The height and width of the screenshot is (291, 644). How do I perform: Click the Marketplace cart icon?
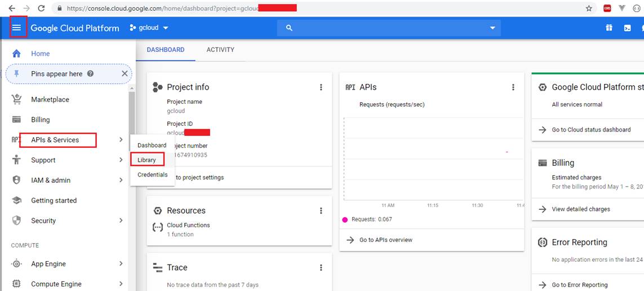point(16,99)
